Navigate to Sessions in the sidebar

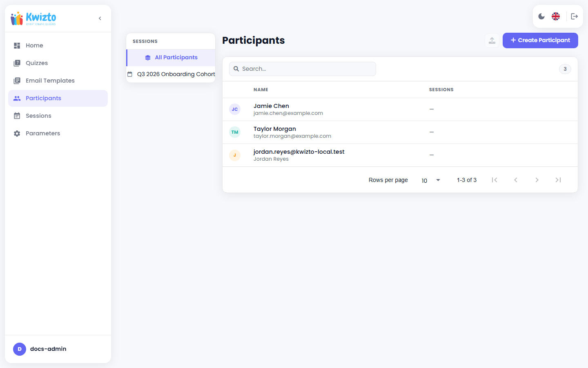(x=58, y=116)
